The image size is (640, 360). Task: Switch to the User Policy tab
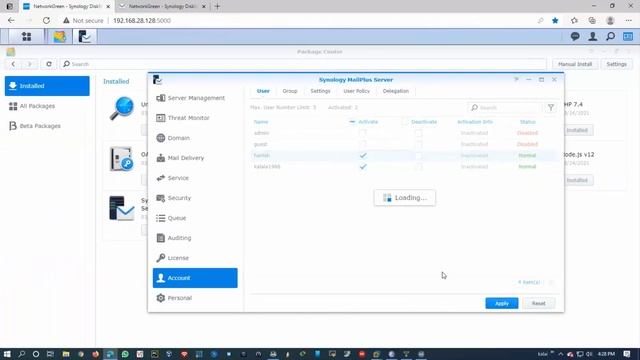pos(357,91)
